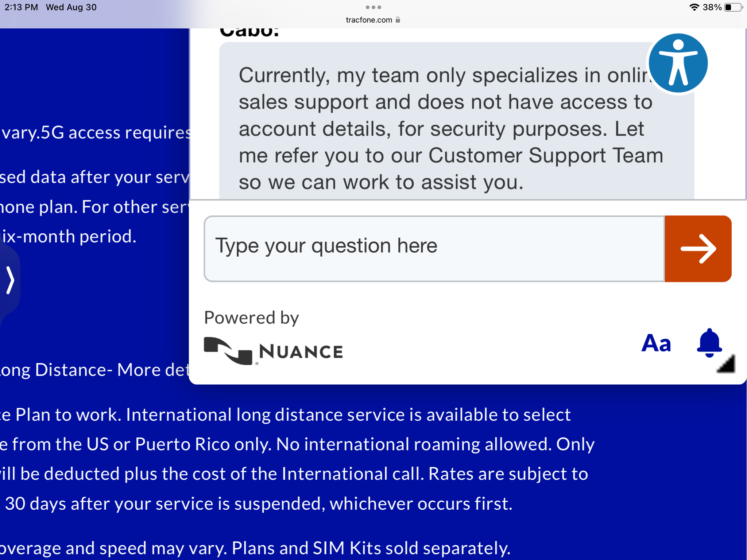This screenshot has height=560, width=747.
Task: Click the 'ix-month period.' text line
Action: (x=69, y=236)
